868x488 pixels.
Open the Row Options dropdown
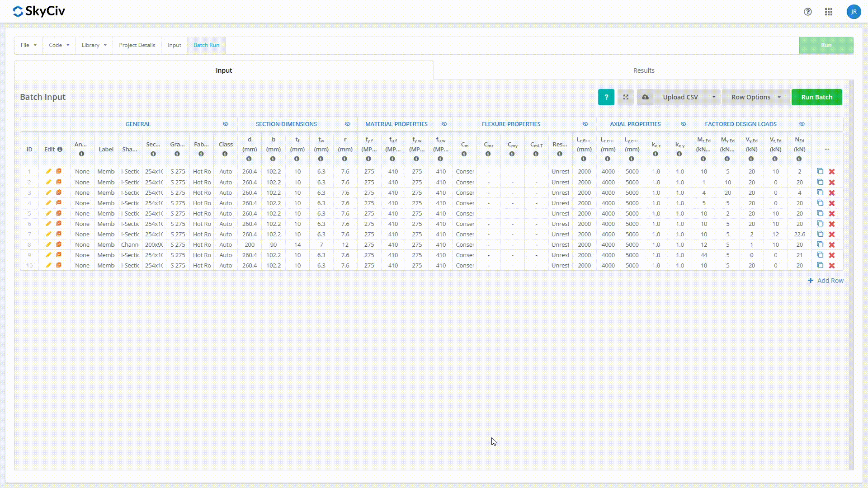click(x=756, y=97)
